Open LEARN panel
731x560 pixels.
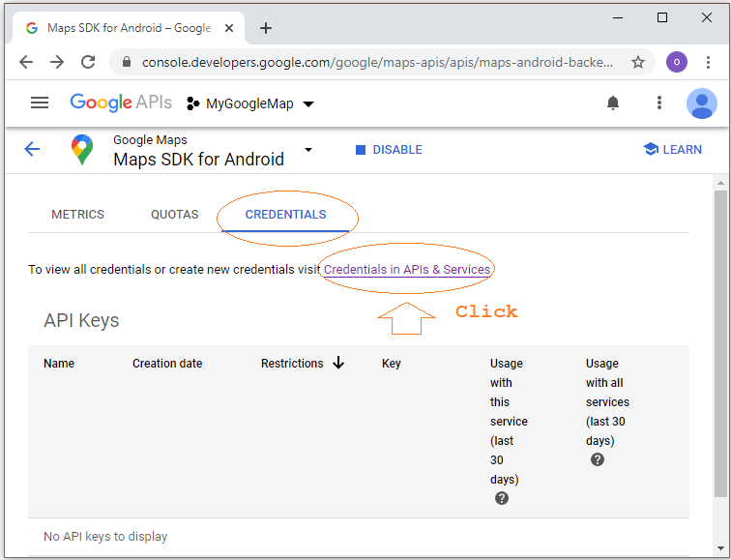(x=672, y=150)
